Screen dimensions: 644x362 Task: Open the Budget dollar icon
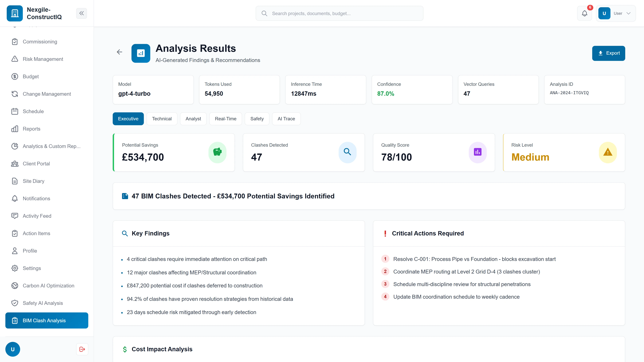[x=14, y=76]
